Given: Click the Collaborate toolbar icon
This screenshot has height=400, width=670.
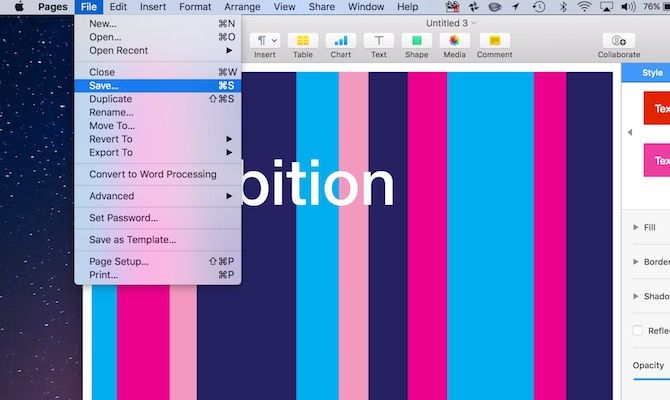Looking at the screenshot, I should pos(619,41).
